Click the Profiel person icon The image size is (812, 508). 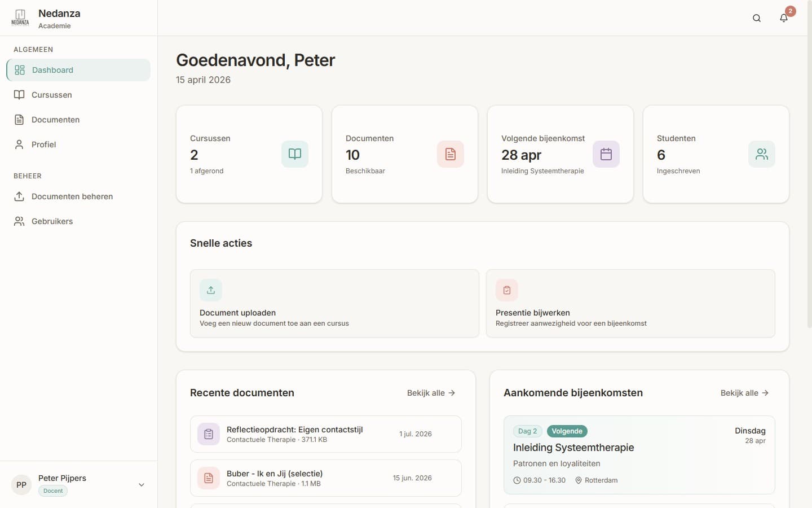(x=19, y=144)
